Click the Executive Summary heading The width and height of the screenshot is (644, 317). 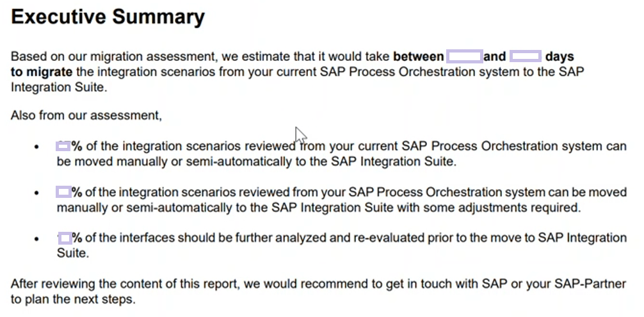(108, 17)
